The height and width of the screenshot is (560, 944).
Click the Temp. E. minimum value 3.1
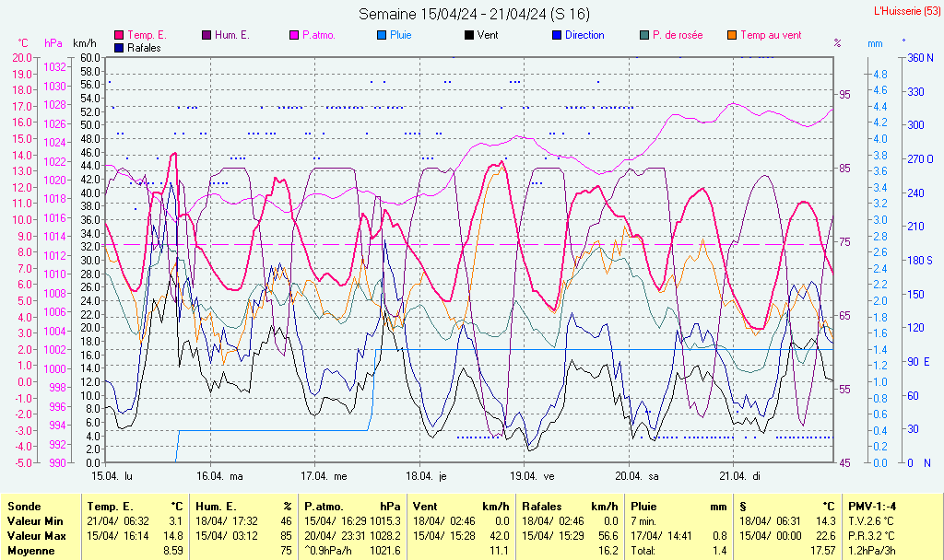pos(176,521)
